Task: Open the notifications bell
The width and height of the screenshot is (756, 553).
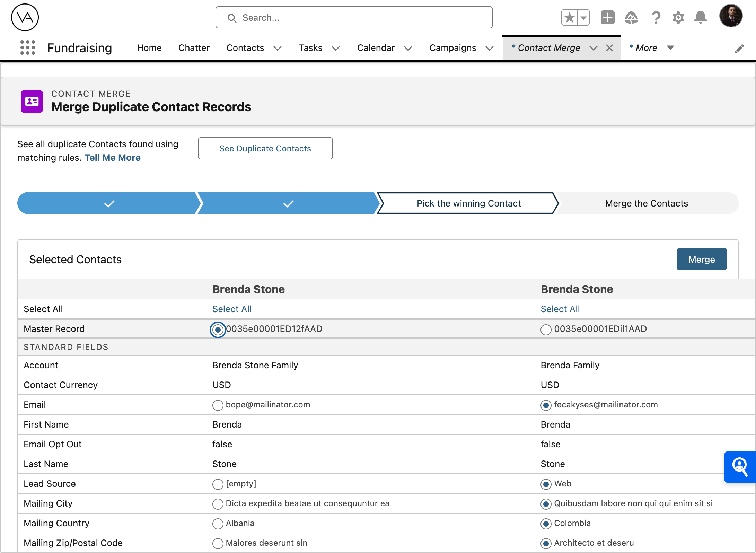Action: (700, 17)
